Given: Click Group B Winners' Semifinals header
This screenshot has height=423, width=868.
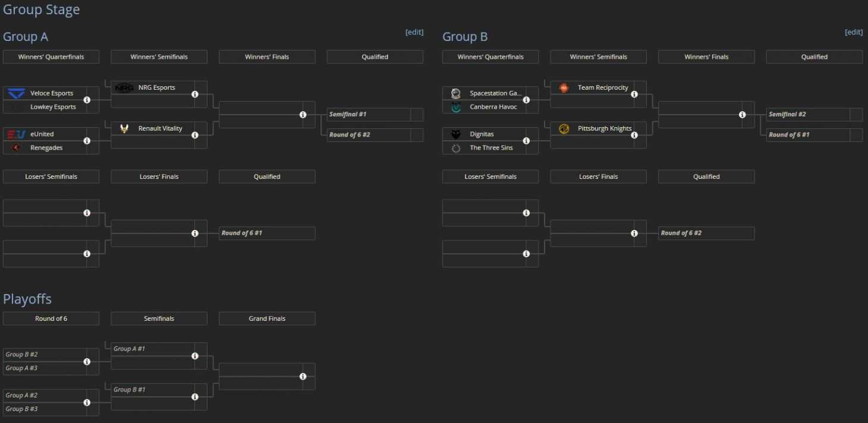Looking at the screenshot, I should [x=599, y=57].
